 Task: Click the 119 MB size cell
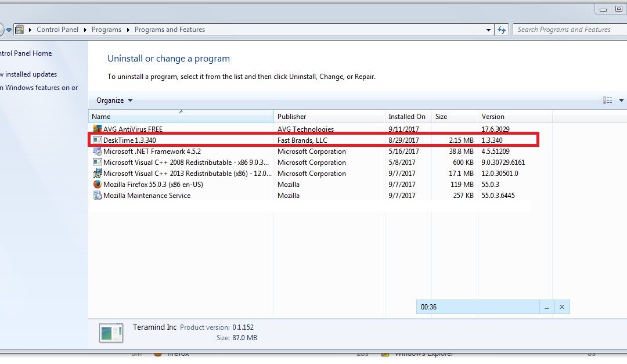pyautogui.click(x=462, y=185)
